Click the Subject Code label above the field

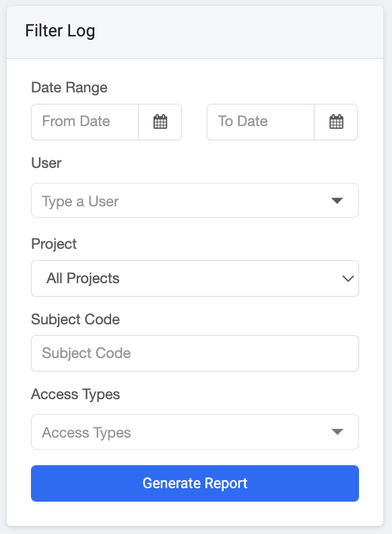click(75, 320)
